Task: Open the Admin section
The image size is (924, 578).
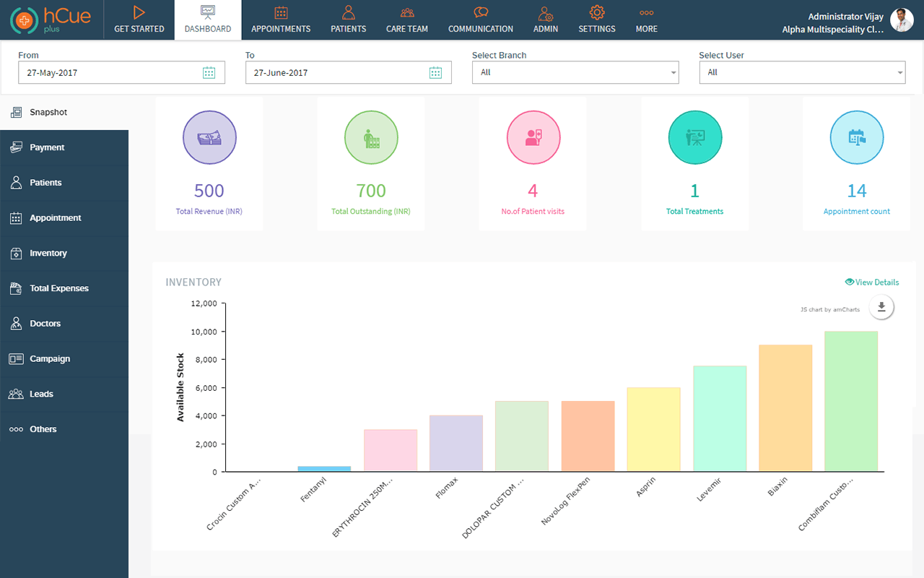Action: tap(546, 20)
